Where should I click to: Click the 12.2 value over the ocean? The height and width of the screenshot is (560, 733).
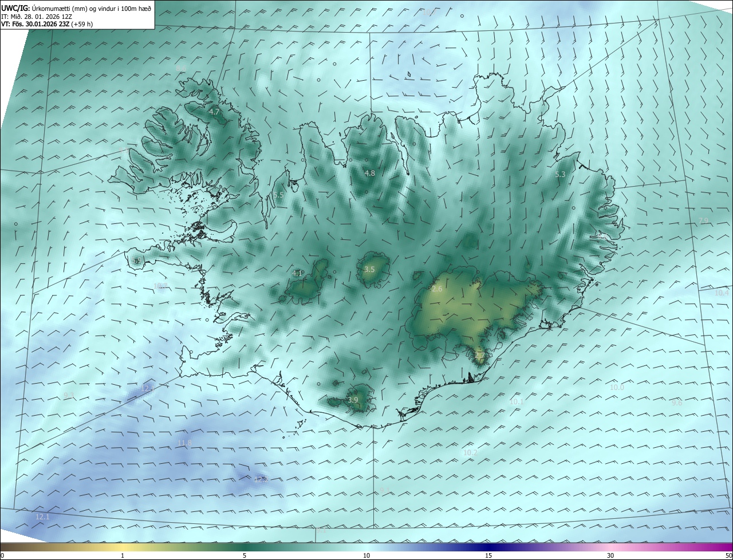point(261,479)
